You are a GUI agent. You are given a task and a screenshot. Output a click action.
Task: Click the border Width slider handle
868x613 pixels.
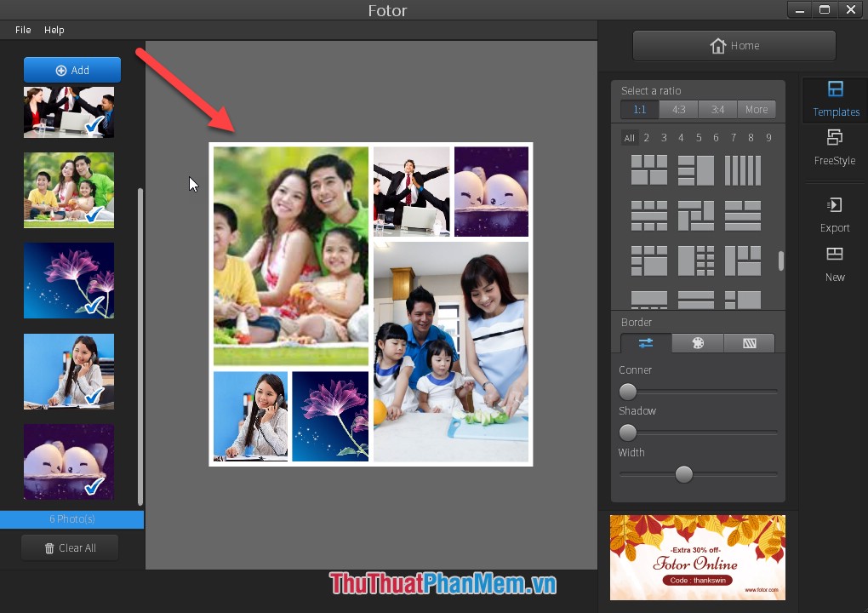[683, 474]
